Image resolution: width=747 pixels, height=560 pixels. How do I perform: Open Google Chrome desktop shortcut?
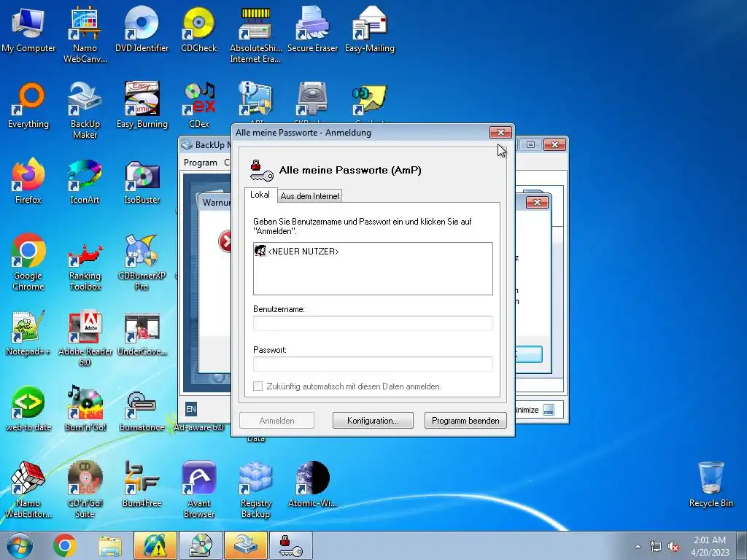pyautogui.click(x=28, y=262)
